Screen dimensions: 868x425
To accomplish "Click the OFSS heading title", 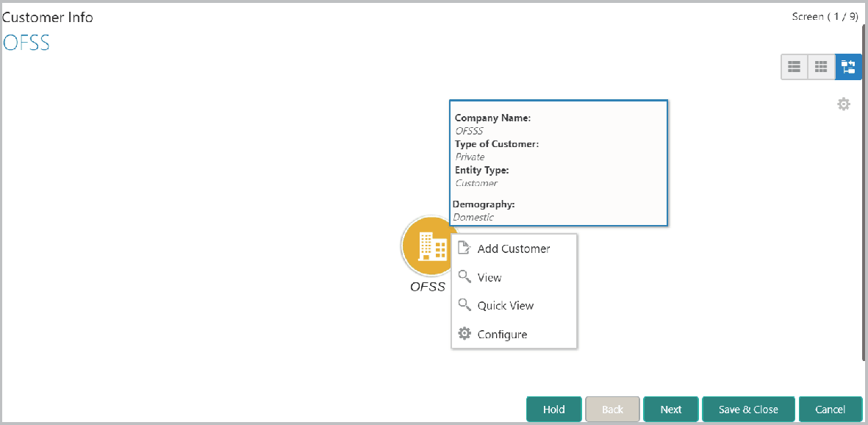I will coord(26,42).
